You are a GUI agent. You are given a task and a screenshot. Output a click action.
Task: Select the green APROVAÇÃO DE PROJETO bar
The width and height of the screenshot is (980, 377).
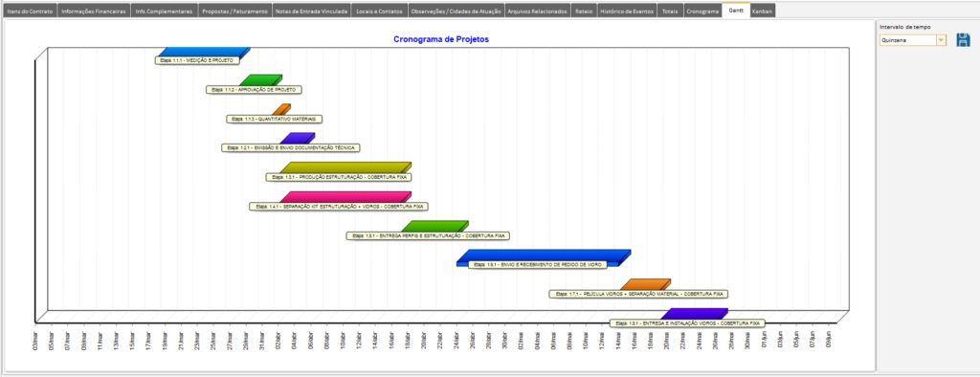point(260,80)
